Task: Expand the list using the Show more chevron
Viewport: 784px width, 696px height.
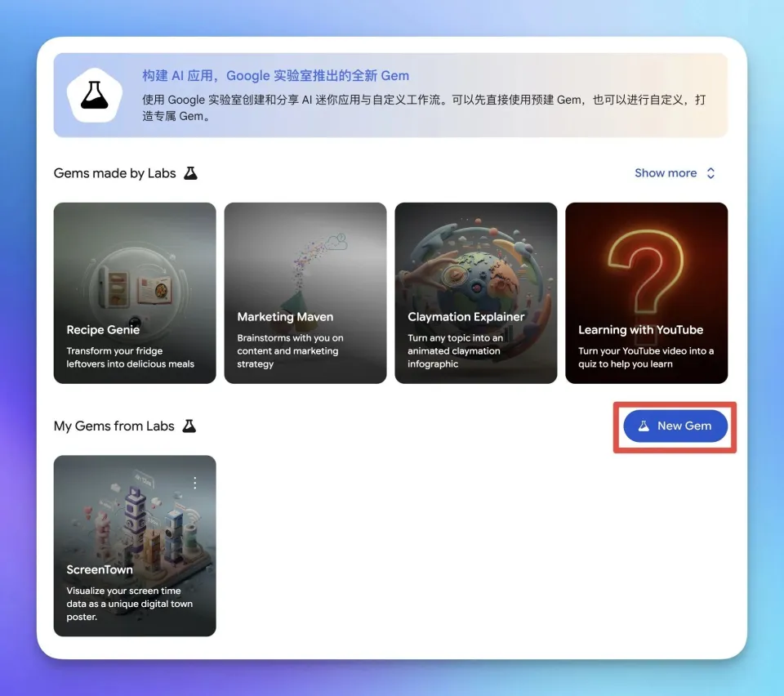Action: click(710, 173)
